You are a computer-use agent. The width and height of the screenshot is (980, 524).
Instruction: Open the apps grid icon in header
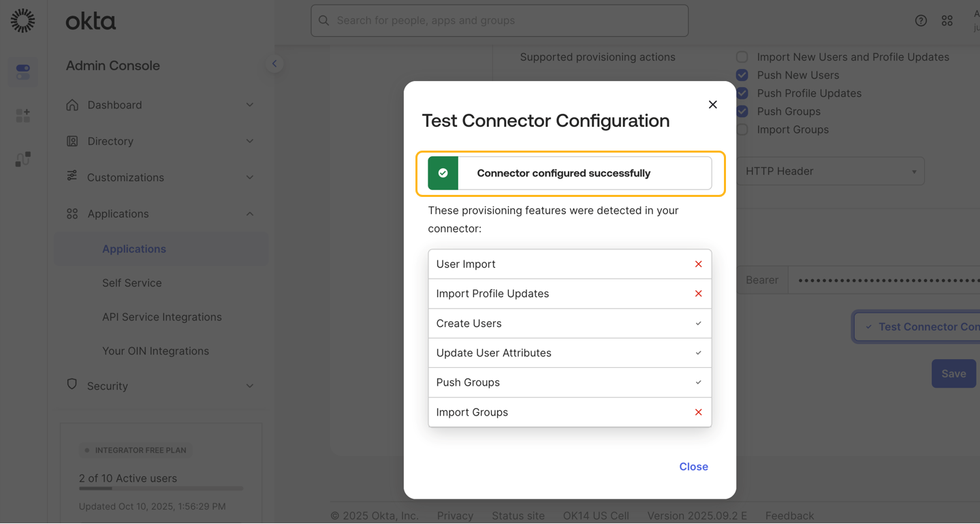947,20
